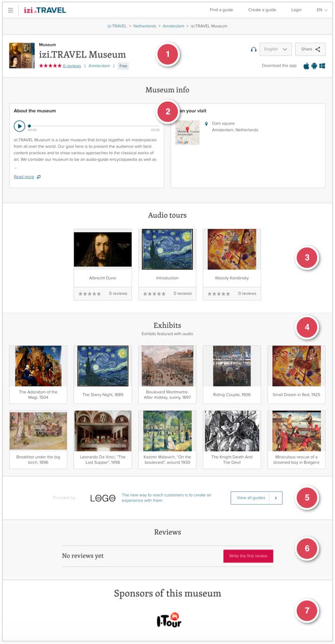Expand the EN site language menu
Screen dimensions: 335x644
[x=322, y=10]
